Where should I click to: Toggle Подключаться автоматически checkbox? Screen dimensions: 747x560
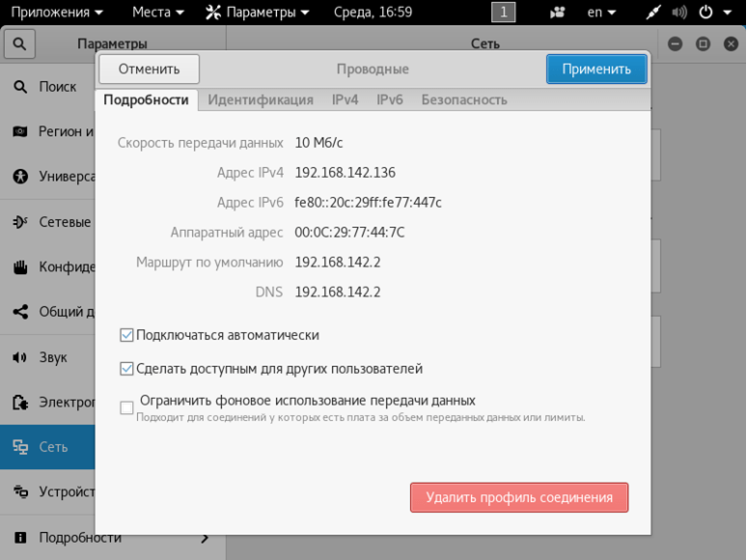coord(126,335)
